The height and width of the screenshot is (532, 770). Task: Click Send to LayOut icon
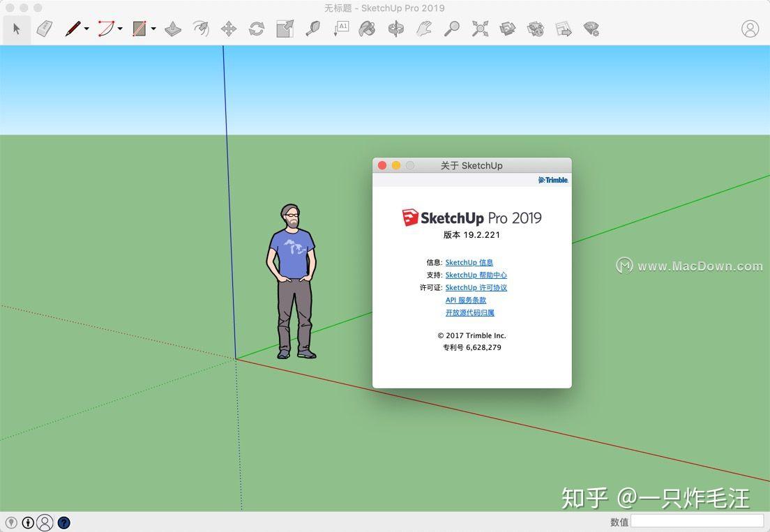pyautogui.click(x=564, y=29)
